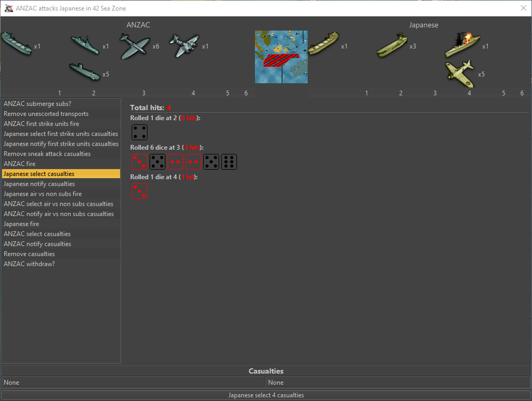
Task: Select 'ANZAC select air vs non subs casualties'
Action: (x=61, y=204)
